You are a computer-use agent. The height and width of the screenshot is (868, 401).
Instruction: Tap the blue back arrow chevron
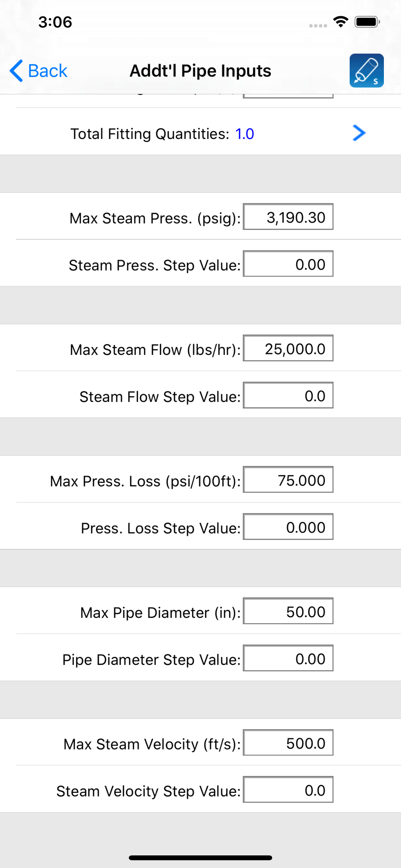tap(16, 71)
